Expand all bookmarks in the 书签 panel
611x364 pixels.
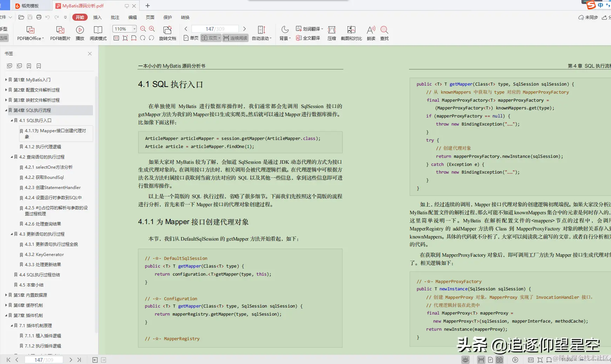click(9, 66)
